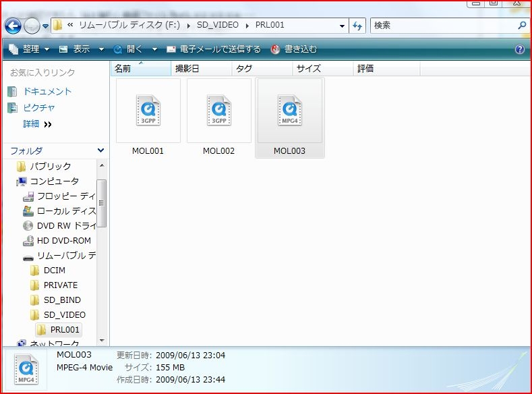
Task: Select DVD RW ドライブ in tree
Action: (66, 226)
